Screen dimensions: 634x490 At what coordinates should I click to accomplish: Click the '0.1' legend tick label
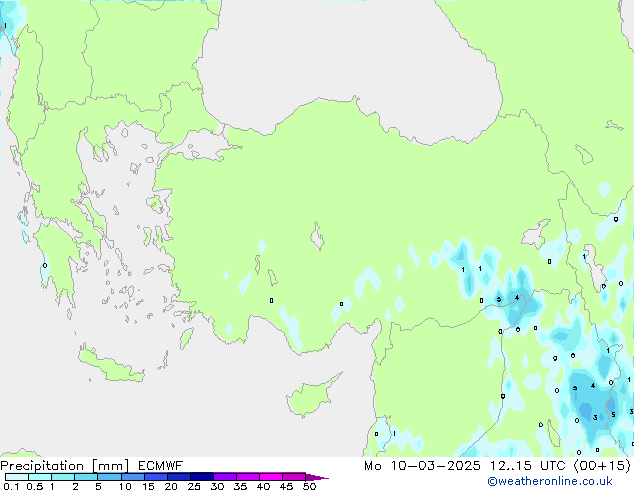click(x=11, y=486)
